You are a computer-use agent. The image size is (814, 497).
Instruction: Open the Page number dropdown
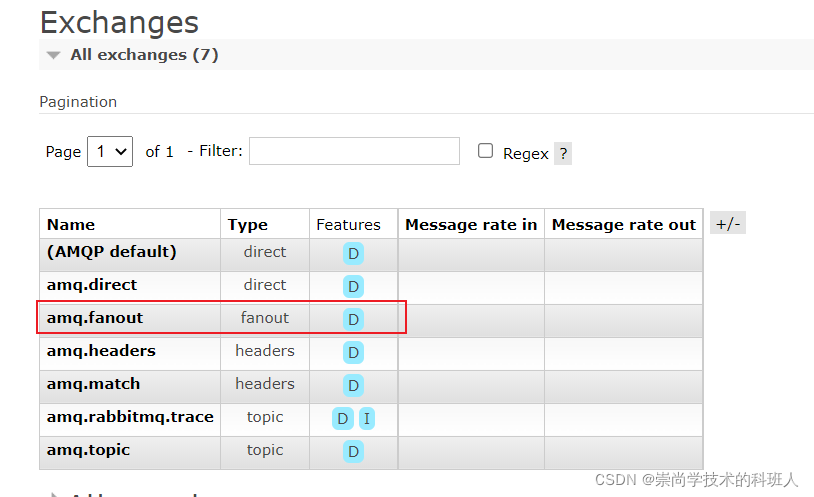110,152
